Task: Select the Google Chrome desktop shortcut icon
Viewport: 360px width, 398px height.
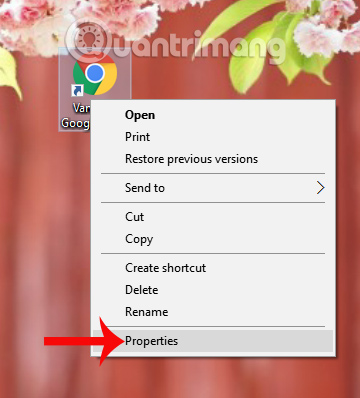Action: [95, 74]
